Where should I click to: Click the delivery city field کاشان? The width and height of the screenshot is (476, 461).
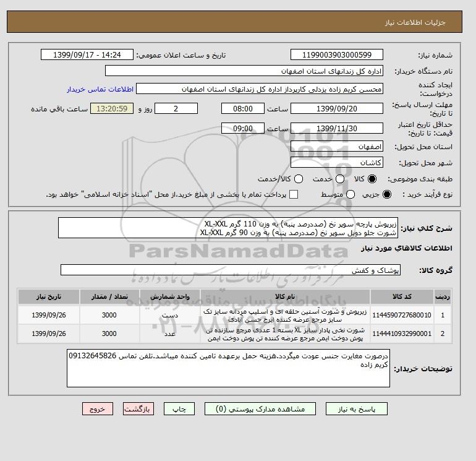[x=337, y=162]
